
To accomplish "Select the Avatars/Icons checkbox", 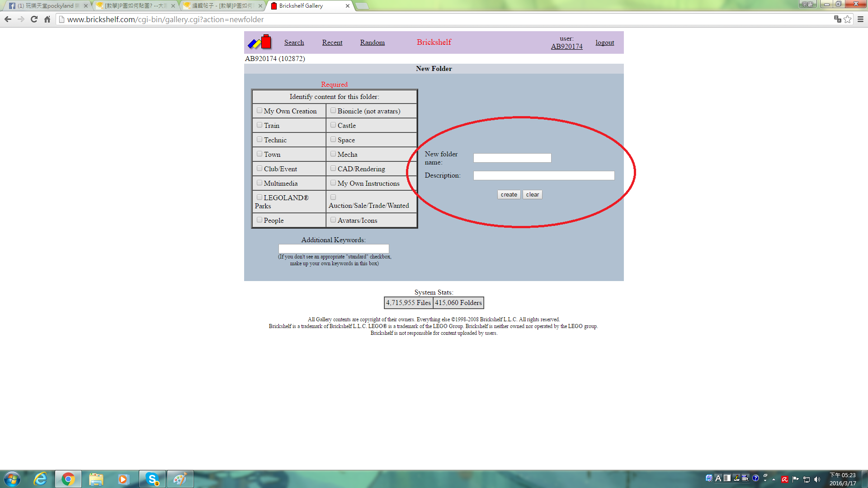I will tap(333, 220).
